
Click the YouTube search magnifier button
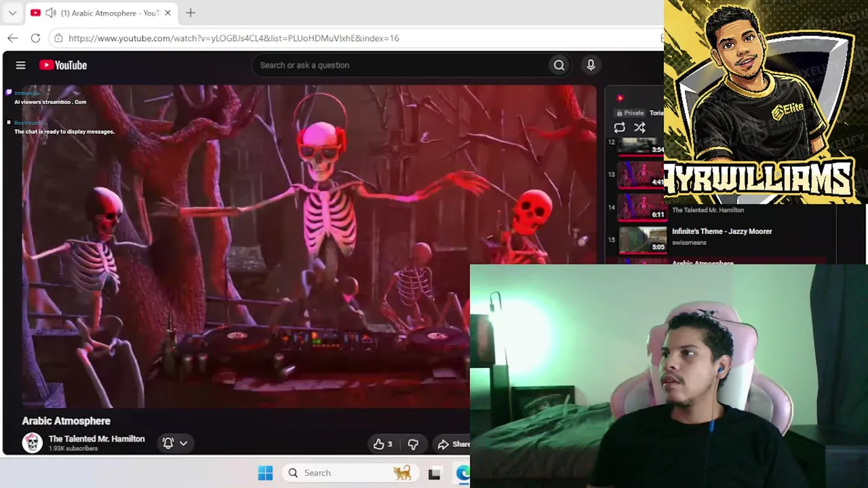pos(559,65)
